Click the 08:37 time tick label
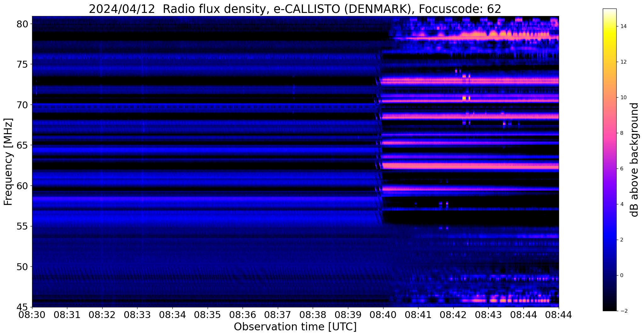 click(278, 314)
